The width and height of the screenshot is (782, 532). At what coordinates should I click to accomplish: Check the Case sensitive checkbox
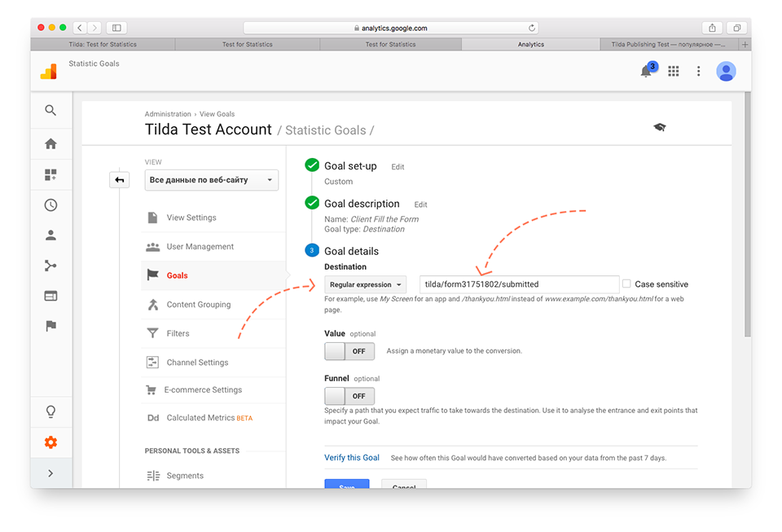pos(628,284)
